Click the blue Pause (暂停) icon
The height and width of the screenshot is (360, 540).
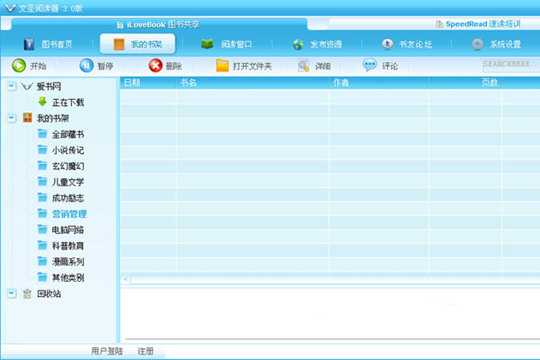tap(86, 65)
